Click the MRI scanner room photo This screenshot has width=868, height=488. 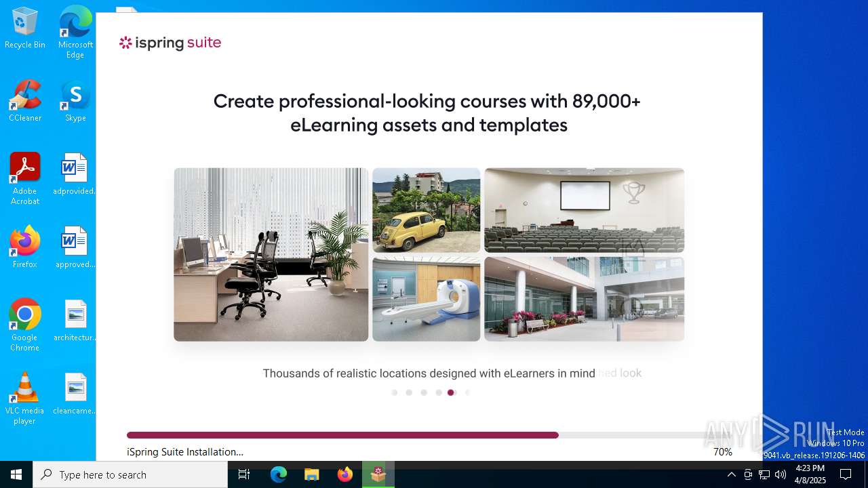point(427,299)
